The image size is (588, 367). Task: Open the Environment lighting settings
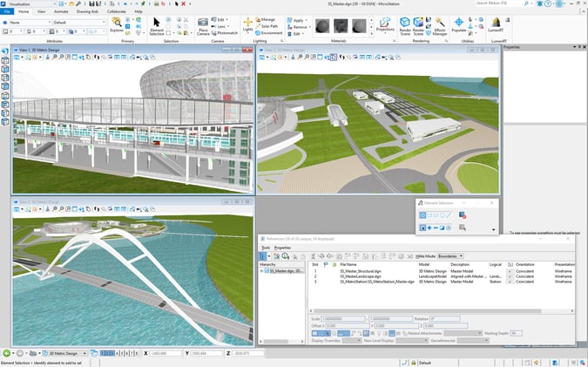pyautogui.click(x=268, y=33)
